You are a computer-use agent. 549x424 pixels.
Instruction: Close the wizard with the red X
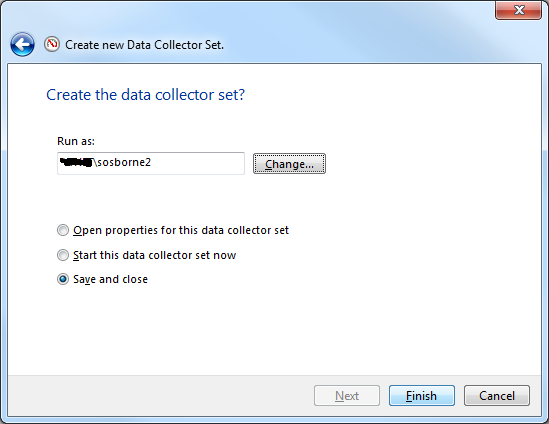519,10
